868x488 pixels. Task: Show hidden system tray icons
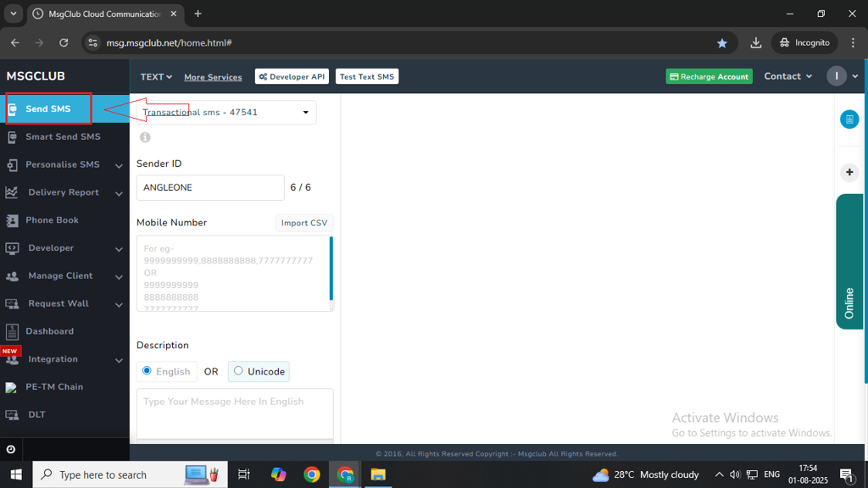pyautogui.click(x=719, y=474)
